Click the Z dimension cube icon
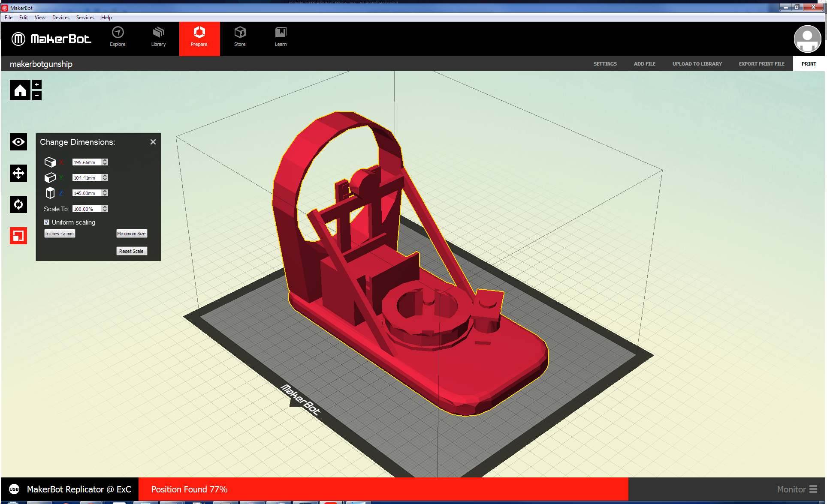Viewport: 827px width, 504px height. coord(50,193)
